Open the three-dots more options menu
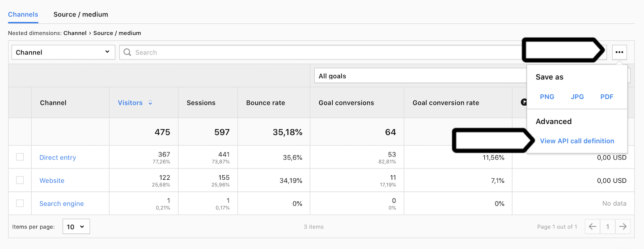This screenshot has width=644, height=249. (619, 52)
